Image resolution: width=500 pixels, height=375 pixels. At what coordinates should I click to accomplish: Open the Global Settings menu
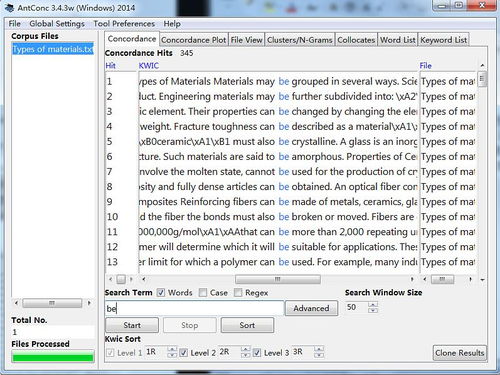coord(57,24)
